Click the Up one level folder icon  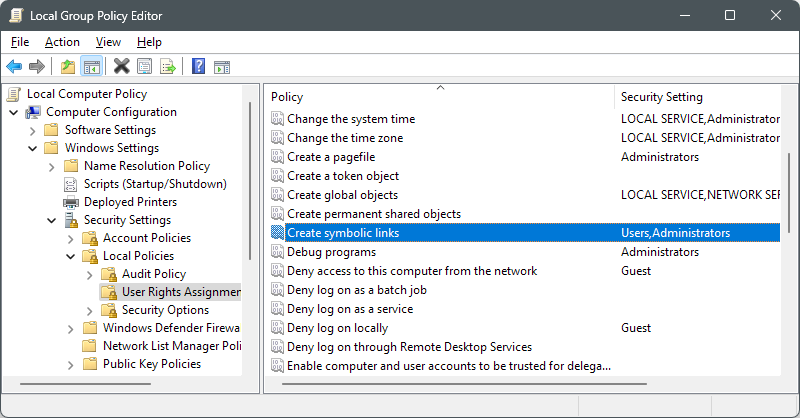tap(68, 66)
